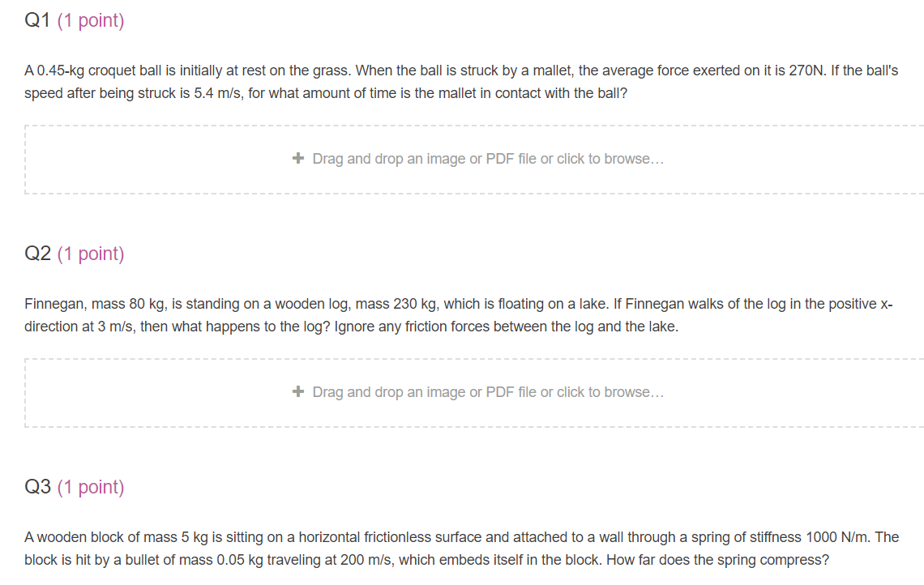Click the upload icon nearest the wooden log question
Viewport: 924px width, 585px height.
pyautogui.click(x=298, y=391)
